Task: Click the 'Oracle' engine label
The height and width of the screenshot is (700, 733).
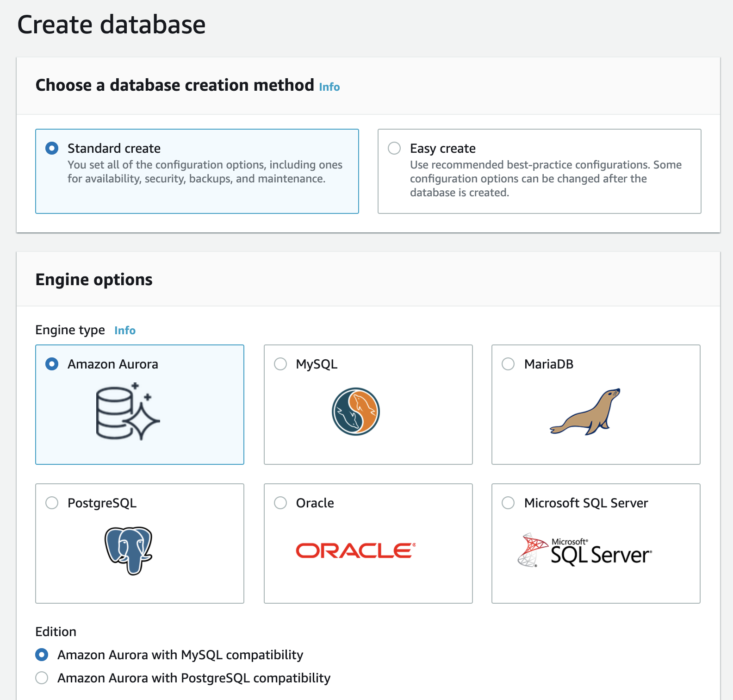Action: tap(315, 503)
